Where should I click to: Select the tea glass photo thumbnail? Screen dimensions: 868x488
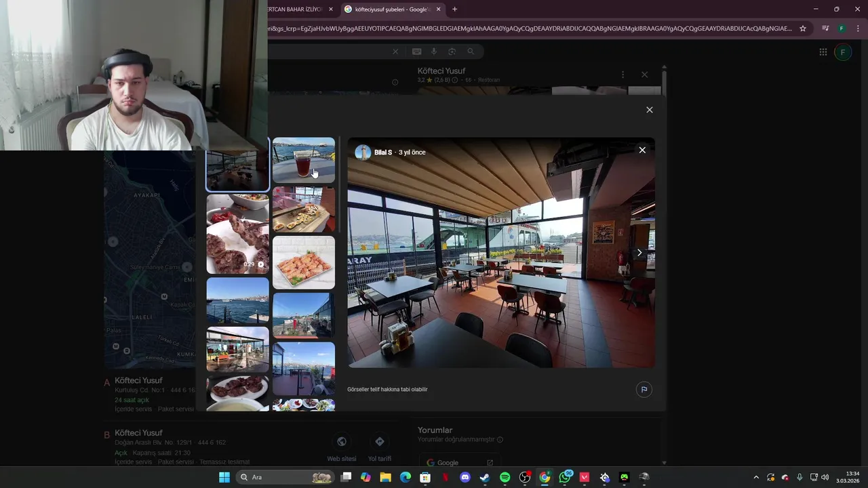coord(304,160)
